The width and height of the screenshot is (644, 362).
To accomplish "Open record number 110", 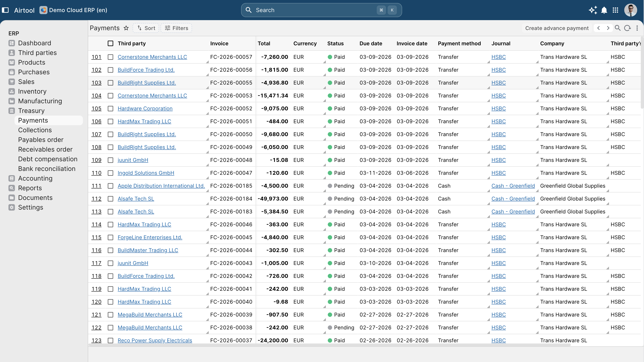I will (96, 173).
